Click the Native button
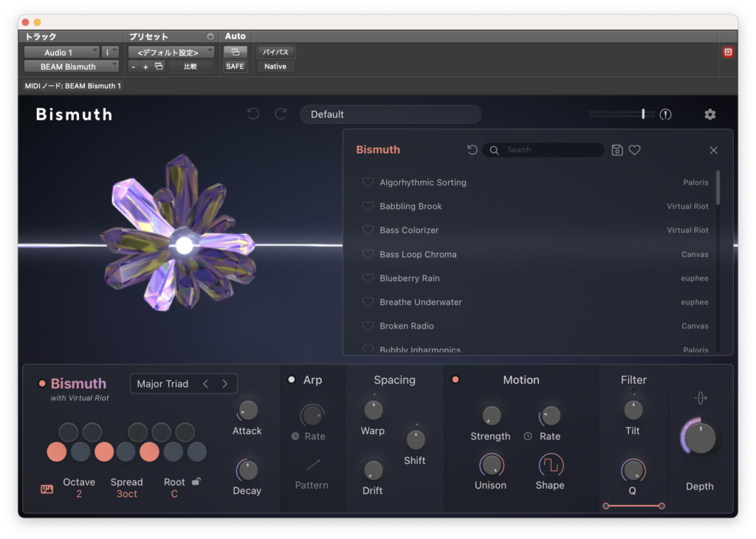 tap(276, 66)
